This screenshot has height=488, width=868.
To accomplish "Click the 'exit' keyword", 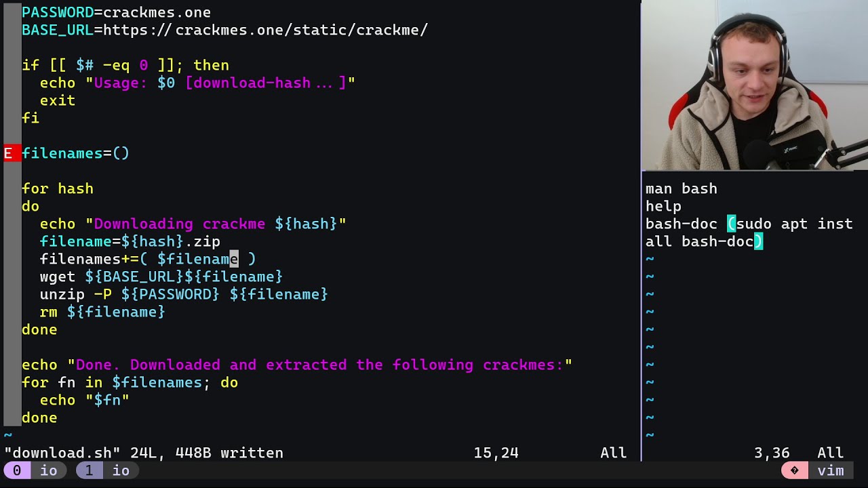I will pyautogui.click(x=58, y=100).
